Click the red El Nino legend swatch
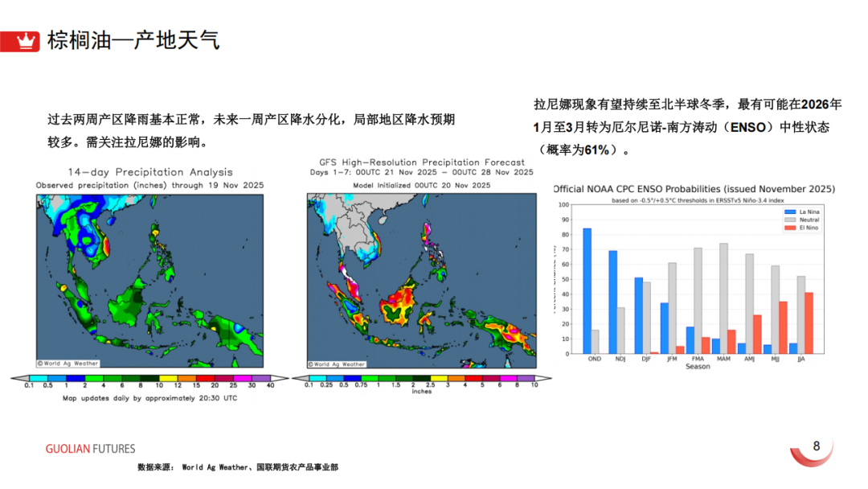The image size is (868, 489). [x=790, y=228]
